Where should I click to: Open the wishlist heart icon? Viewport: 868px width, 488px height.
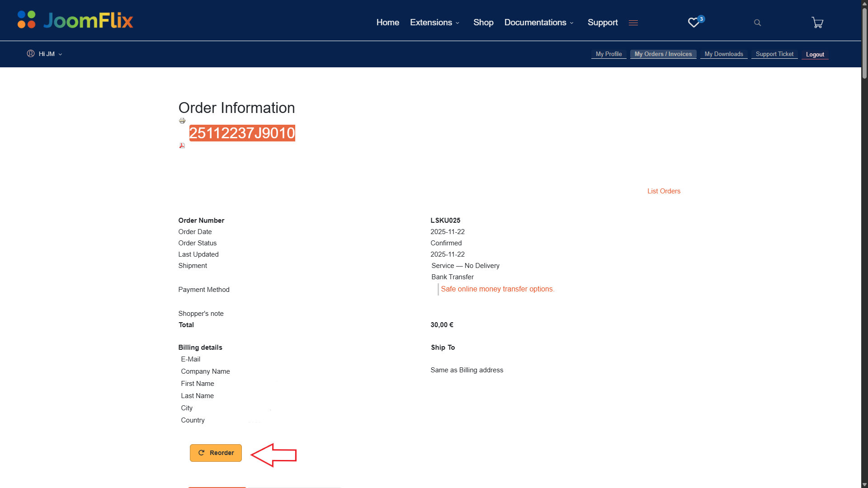pyautogui.click(x=693, y=23)
